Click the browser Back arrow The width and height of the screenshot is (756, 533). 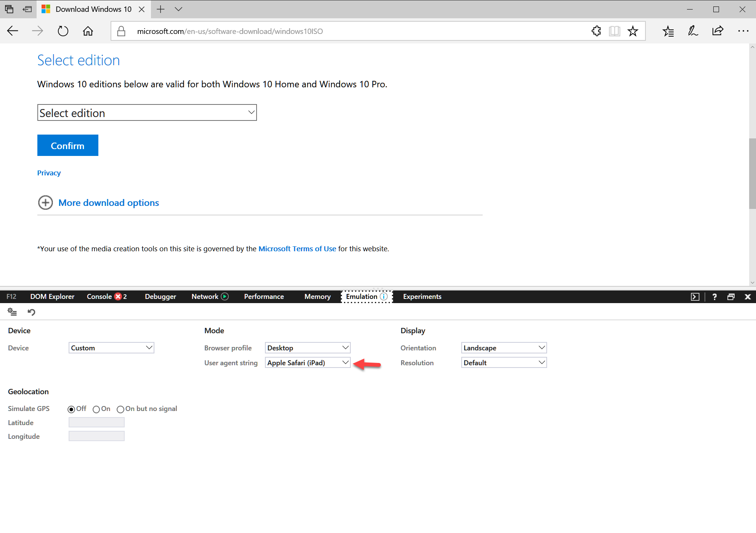pyautogui.click(x=13, y=31)
